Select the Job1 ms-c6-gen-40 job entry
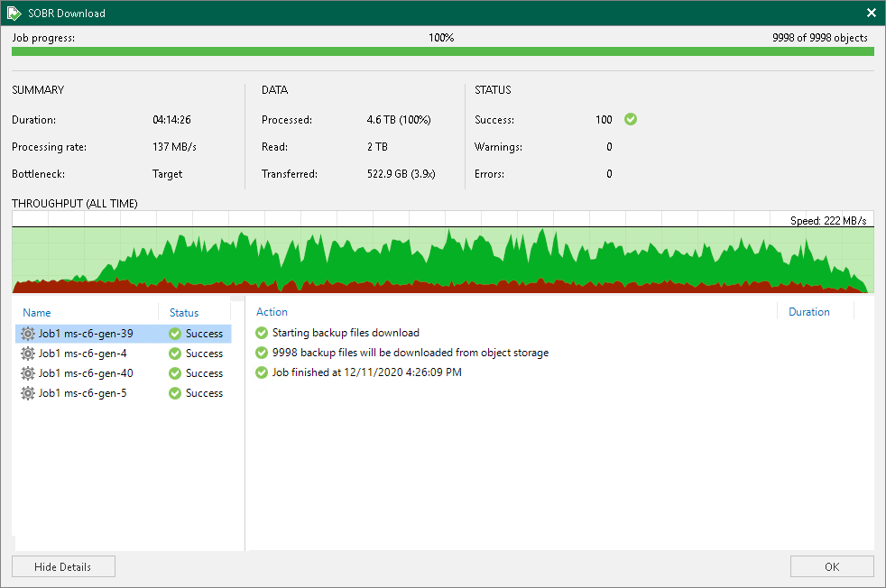Viewport: 886px width, 588px height. [86, 372]
